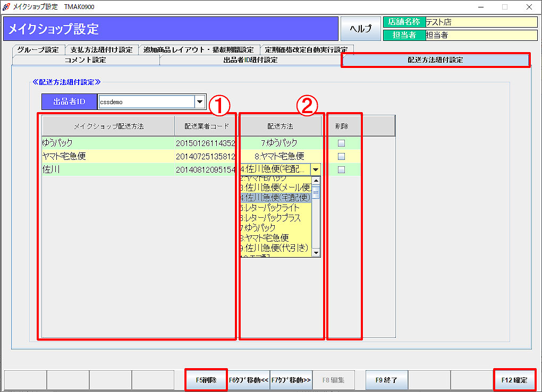Switch to グループ設定 tab

38,50
